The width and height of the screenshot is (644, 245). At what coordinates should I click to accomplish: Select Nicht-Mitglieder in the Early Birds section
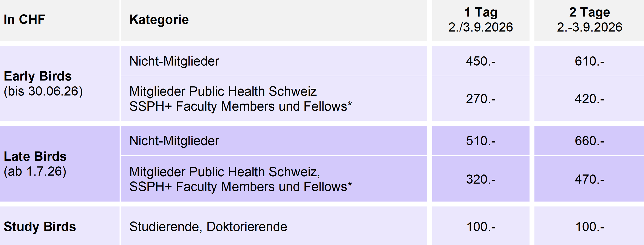[174, 61]
